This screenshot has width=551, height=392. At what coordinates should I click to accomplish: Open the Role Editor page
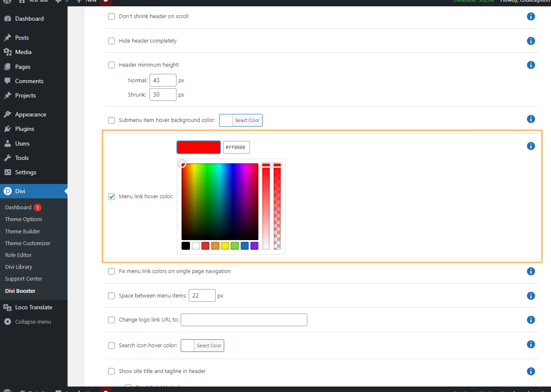pos(18,255)
